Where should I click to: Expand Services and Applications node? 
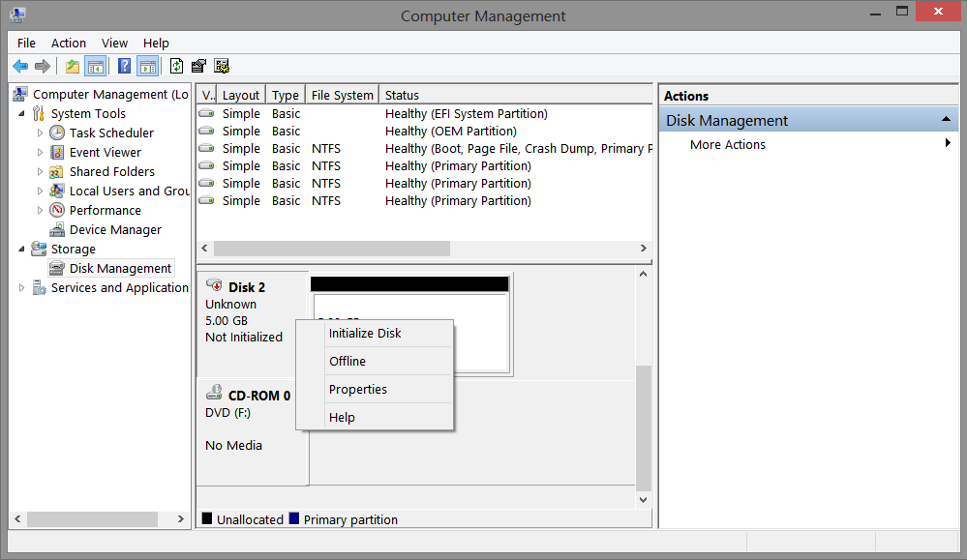[21, 288]
